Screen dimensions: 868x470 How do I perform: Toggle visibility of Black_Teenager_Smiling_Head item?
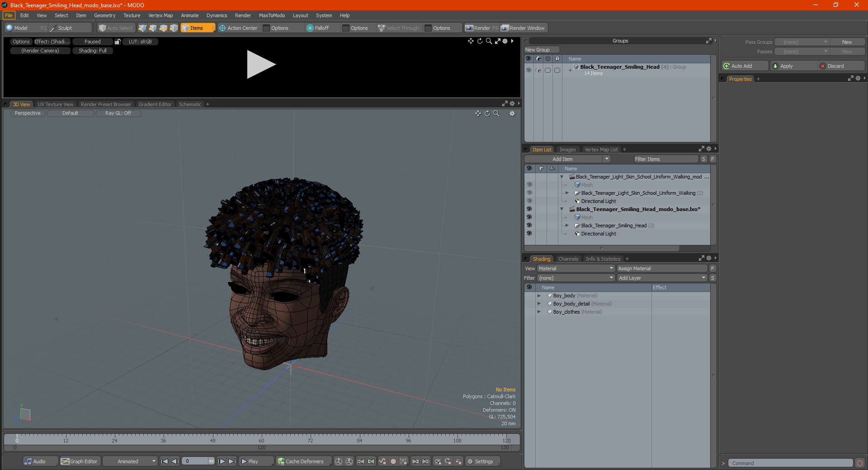coord(529,226)
